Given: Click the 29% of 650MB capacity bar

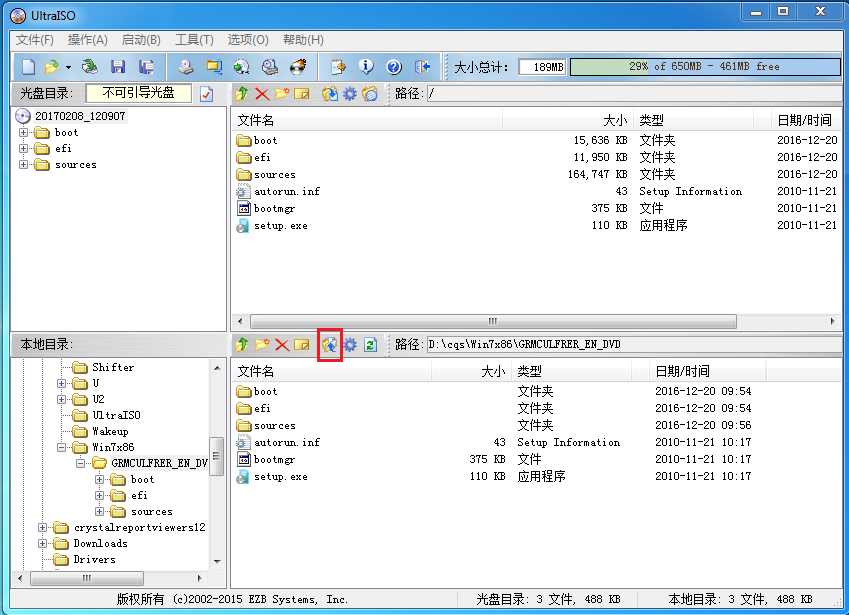Looking at the screenshot, I should 705,67.
